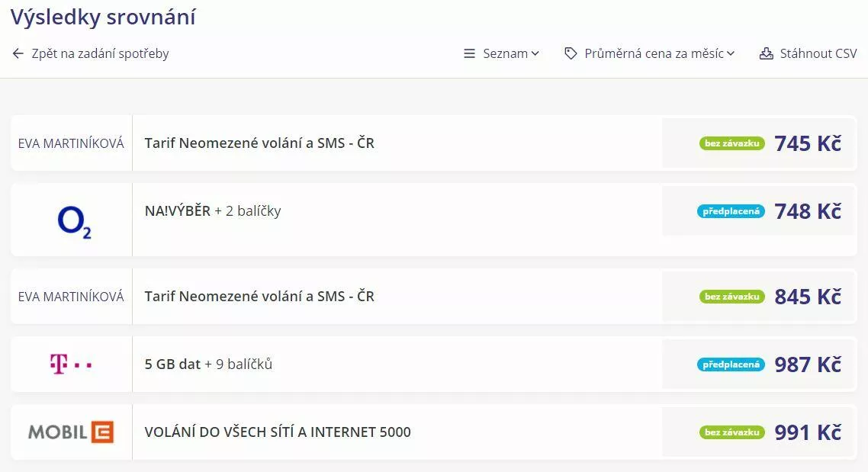The height and width of the screenshot is (472, 868).
Task: Click the first EVA MARTINÍKOVÁ provider label
Action: click(71, 144)
